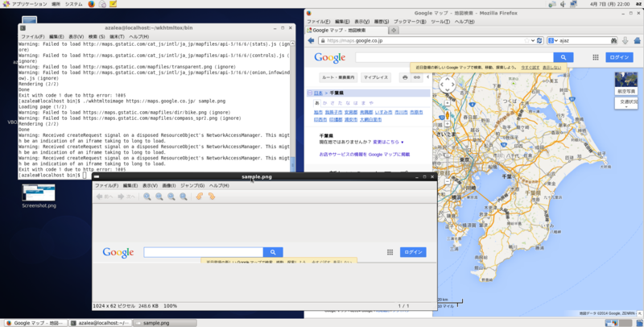Select the あ kana tab in sidebar
Image resolution: width=644 pixels, height=327 pixels.
pyautogui.click(x=316, y=103)
